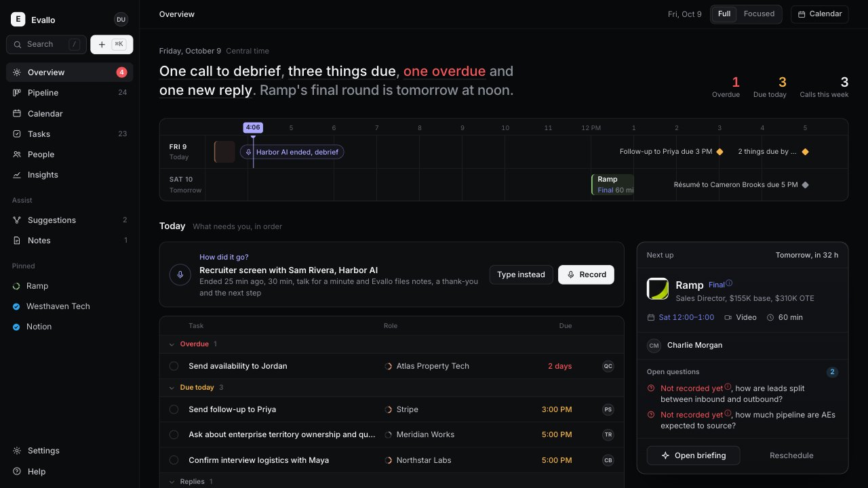The width and height of the screenshot is (868, 488).
Task: Open Pipeline in the sidebar
Action: tap(70, 93)
